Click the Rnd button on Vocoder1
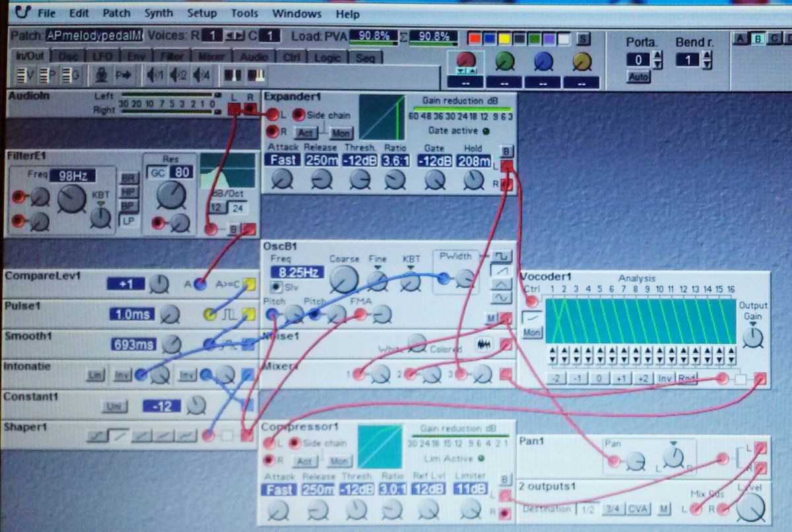This screenshot has height=532, width=792. point(687,379)
